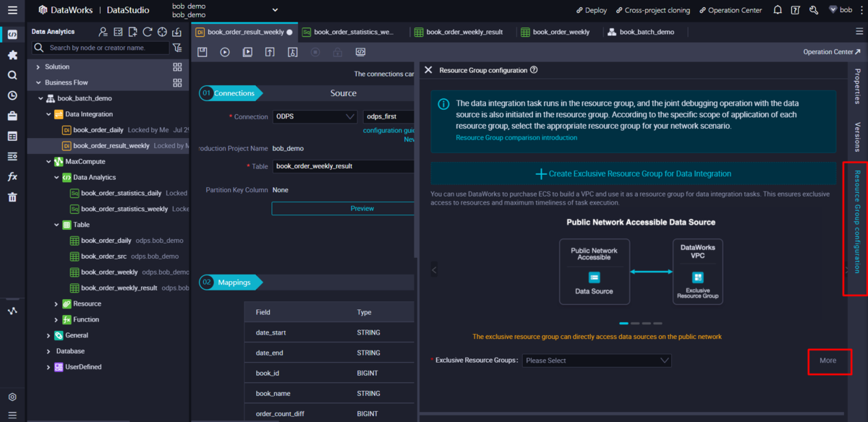Expand the Function folder
Image resolution: width=868 pixels, height=422 pixels.
56,319
